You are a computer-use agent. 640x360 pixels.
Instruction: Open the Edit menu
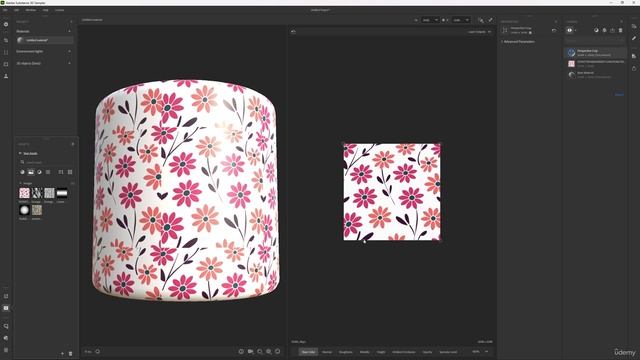16,10
